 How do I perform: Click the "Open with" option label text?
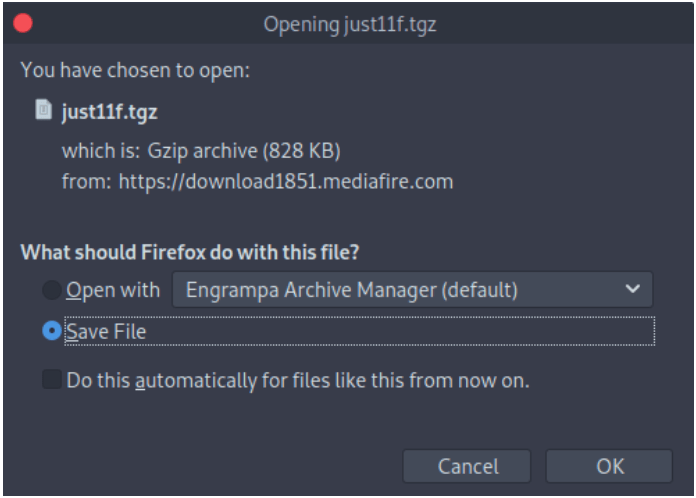(113, 291)
